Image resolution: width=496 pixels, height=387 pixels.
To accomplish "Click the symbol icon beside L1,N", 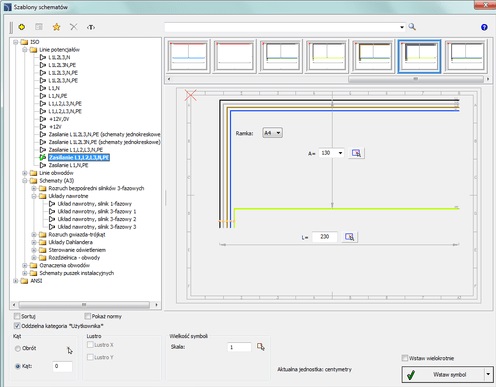I will click(43, 88).
